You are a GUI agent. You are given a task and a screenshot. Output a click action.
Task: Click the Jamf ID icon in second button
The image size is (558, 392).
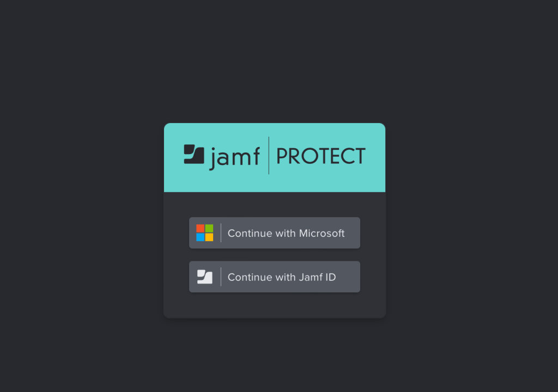205,277
